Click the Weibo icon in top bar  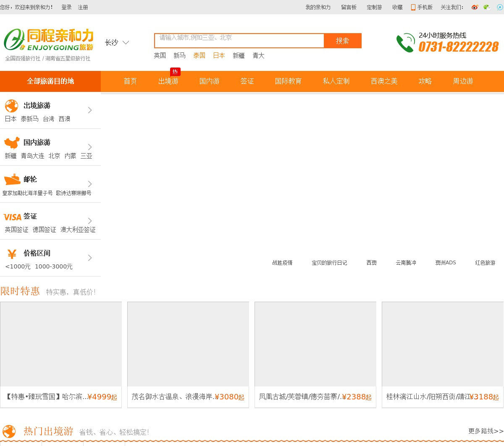[x=475, y=7]
